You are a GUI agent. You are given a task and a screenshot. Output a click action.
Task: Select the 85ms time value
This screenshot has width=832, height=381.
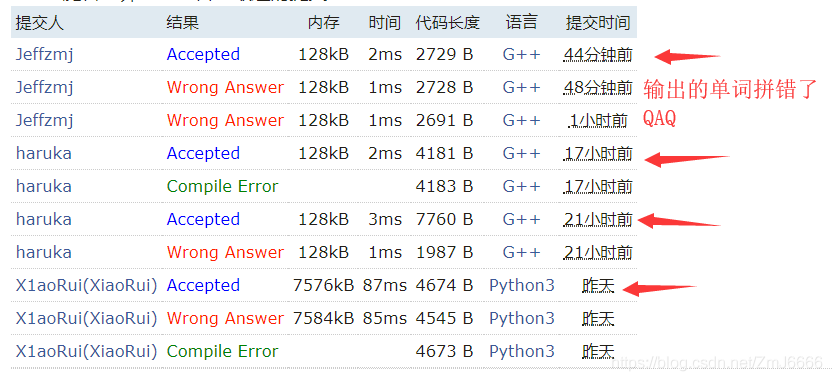point(385,318)
